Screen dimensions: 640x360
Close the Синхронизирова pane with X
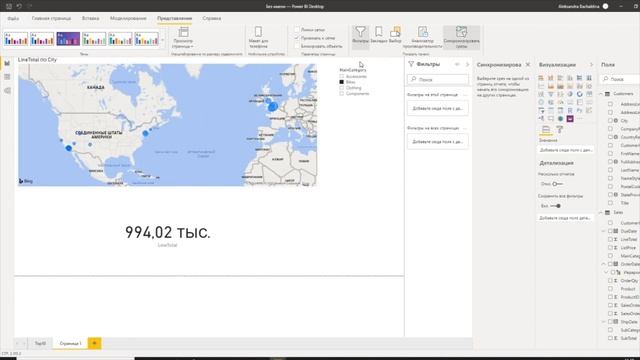click(x=528, y=64)
